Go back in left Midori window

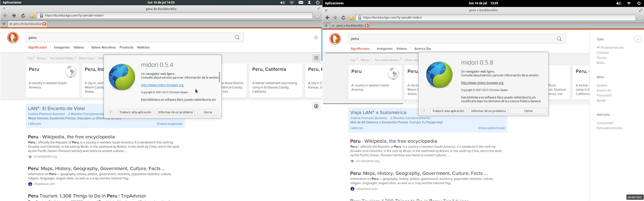(x=5, y=16)
